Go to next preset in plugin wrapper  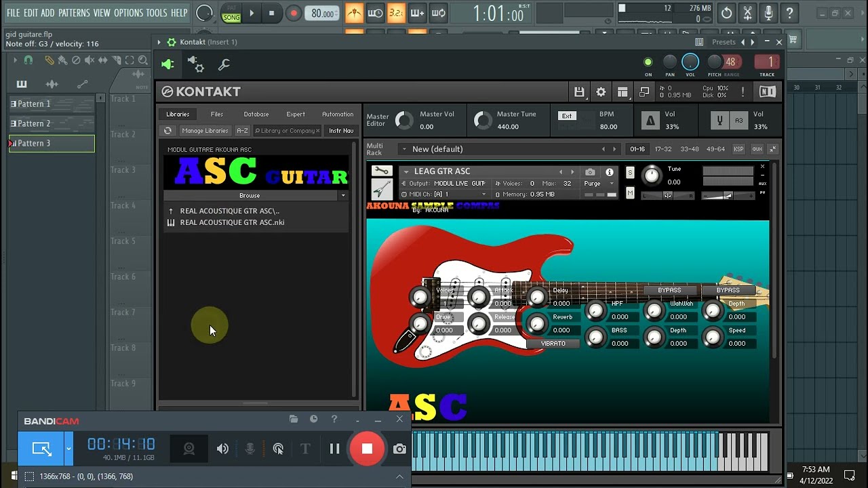tap(752, 42)
